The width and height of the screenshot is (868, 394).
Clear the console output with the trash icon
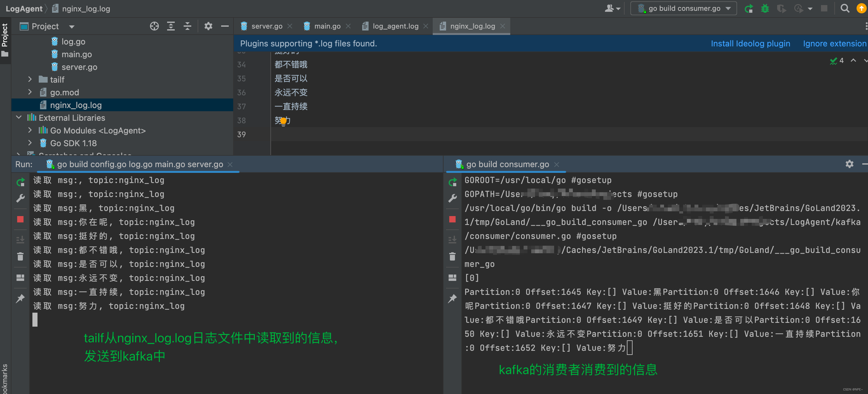(x=21, y=257)
